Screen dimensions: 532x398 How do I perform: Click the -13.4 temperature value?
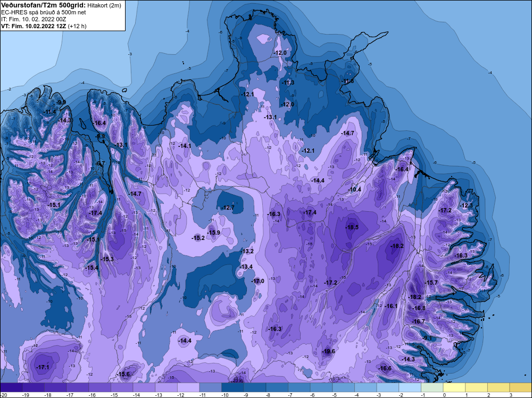coord(246,267)
